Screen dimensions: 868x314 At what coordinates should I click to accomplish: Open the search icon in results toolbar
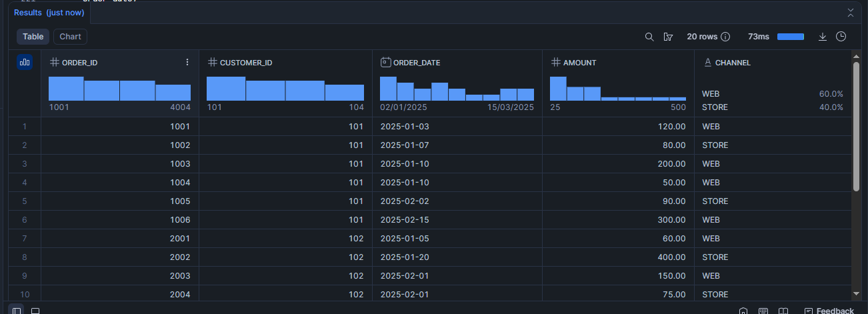649,37
